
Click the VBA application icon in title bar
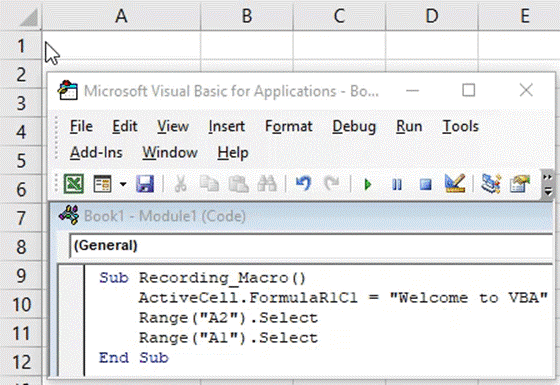coord(68,90)
